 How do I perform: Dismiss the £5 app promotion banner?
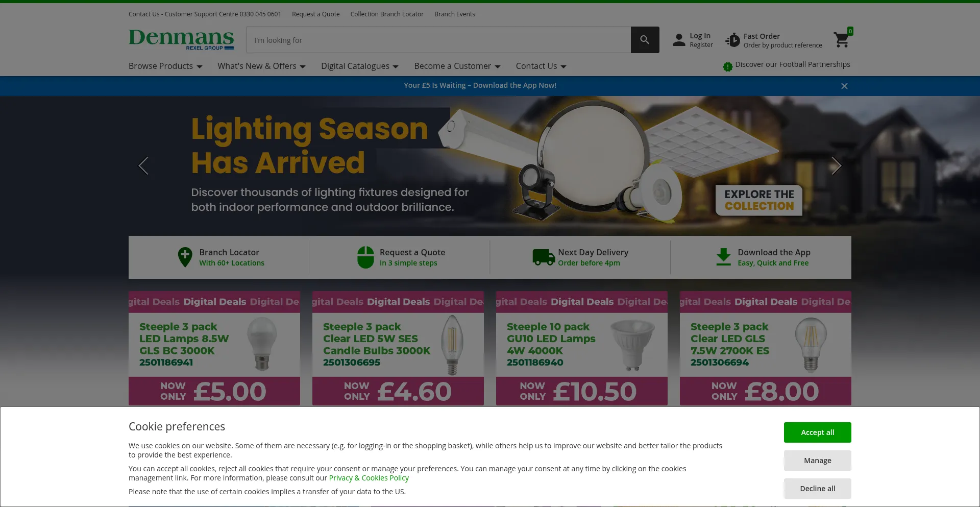point(844,86)
